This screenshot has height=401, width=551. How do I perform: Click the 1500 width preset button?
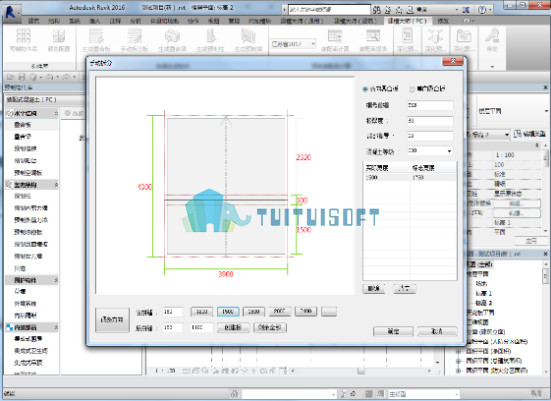[228, 312]
